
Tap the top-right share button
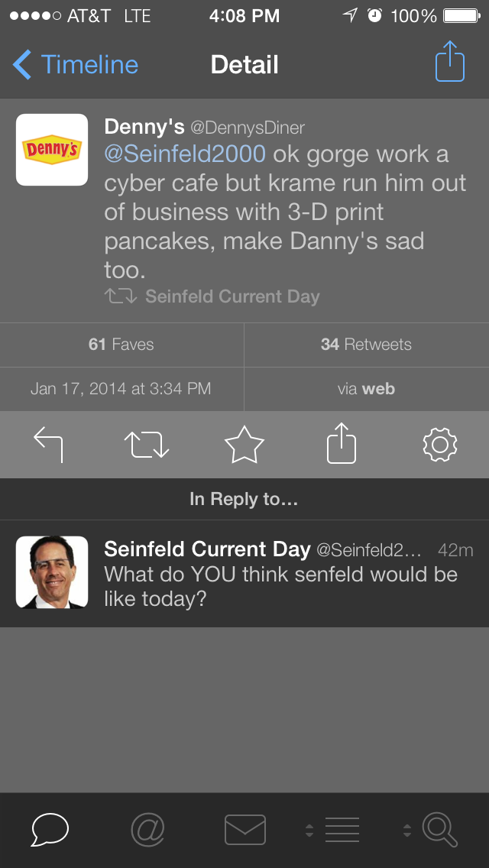point(450,63)
